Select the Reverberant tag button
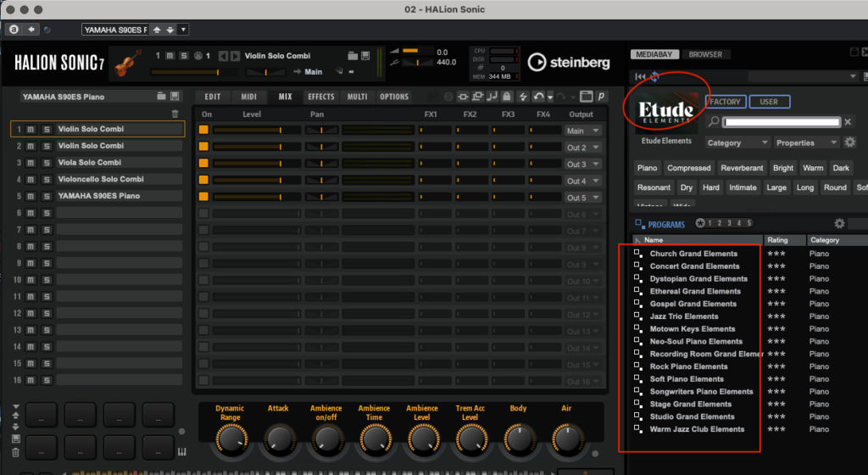Viewport: 868px width, 475px height. [742, 168]
